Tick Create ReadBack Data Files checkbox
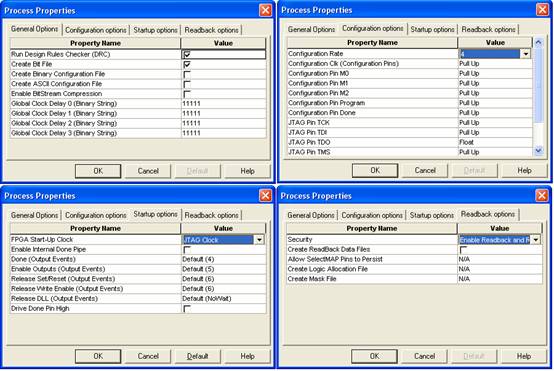554x371 pixels. click(463, 249)
